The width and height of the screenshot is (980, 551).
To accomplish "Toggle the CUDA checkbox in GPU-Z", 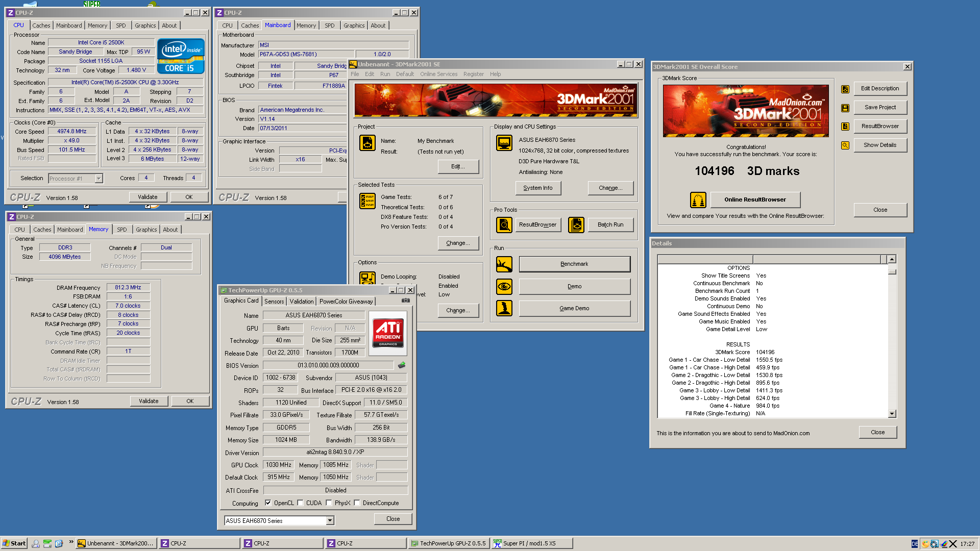I will pyautogui.click(x=300, y=503).
